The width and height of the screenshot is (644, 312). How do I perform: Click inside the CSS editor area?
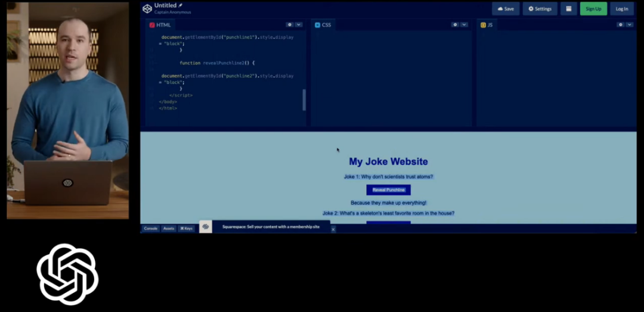391,78
